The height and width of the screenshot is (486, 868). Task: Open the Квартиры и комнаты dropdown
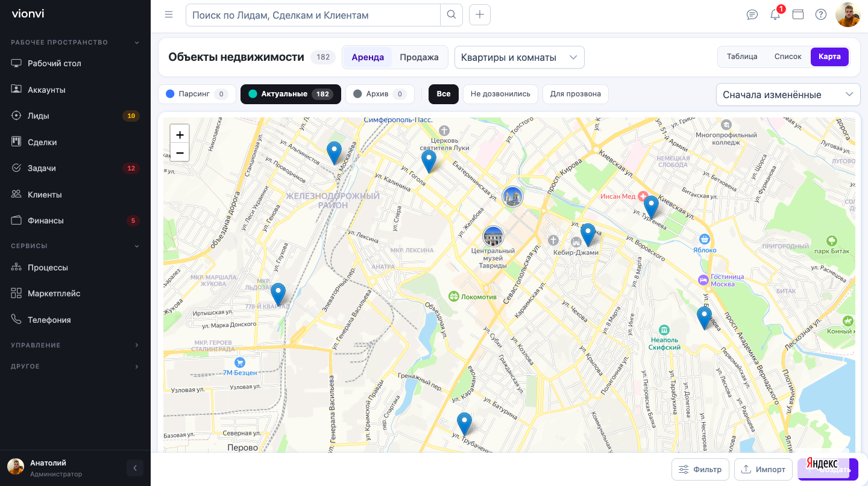click(520, 58)
